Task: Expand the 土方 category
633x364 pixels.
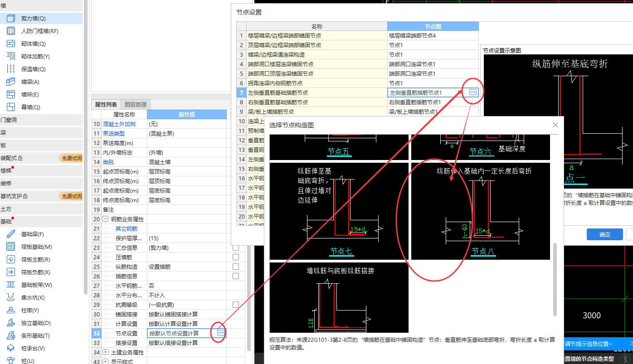Action: pyautogui.click(x=41, y=209)
